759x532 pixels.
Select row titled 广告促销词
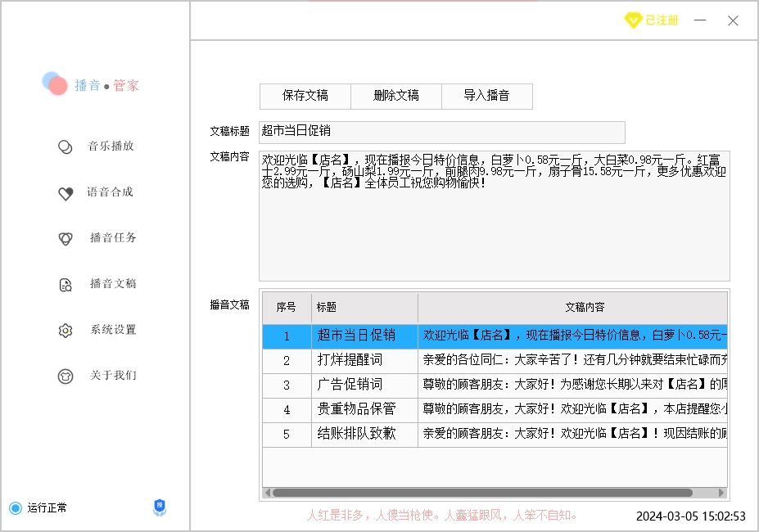pos(495,385)
